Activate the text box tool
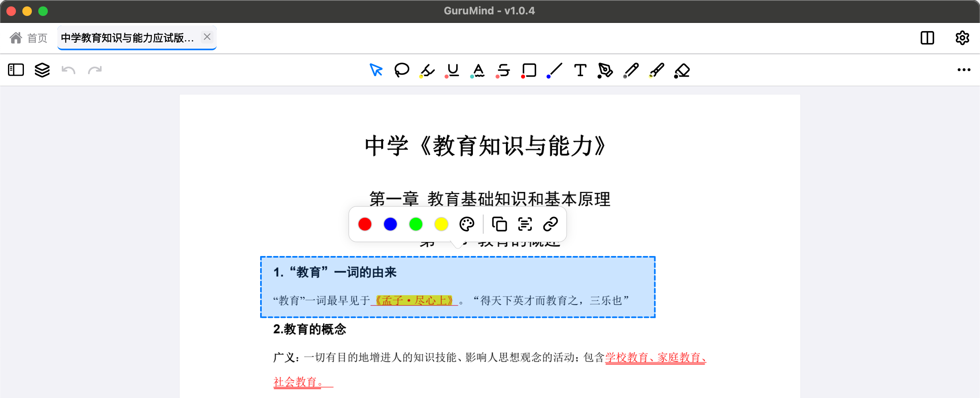Screen dimensions: 980x398 (580, 70)
